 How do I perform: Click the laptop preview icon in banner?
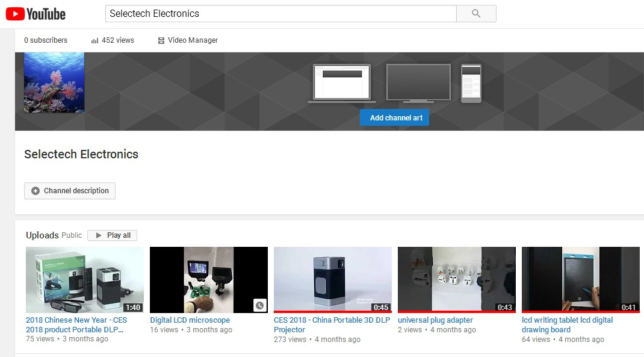pyautogui.click(x=342, y=83)
